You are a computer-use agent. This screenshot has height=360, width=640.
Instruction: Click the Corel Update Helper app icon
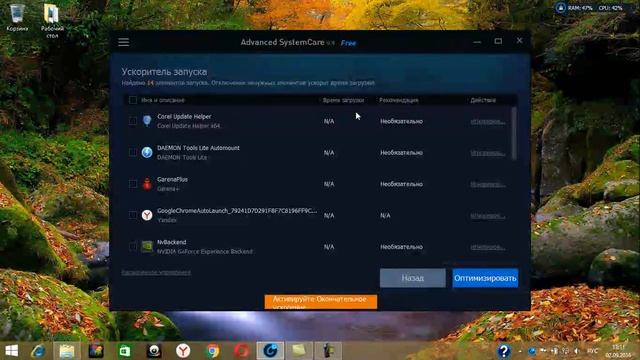[147, 121]
